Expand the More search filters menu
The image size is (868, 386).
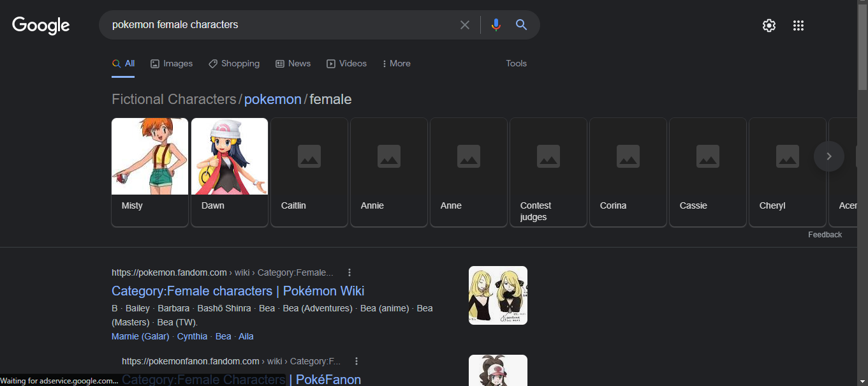(x=396, y=63)
